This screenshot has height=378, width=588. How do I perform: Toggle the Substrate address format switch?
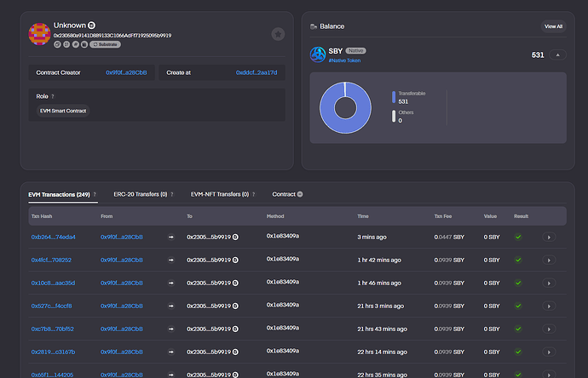[x=105, y=44]
